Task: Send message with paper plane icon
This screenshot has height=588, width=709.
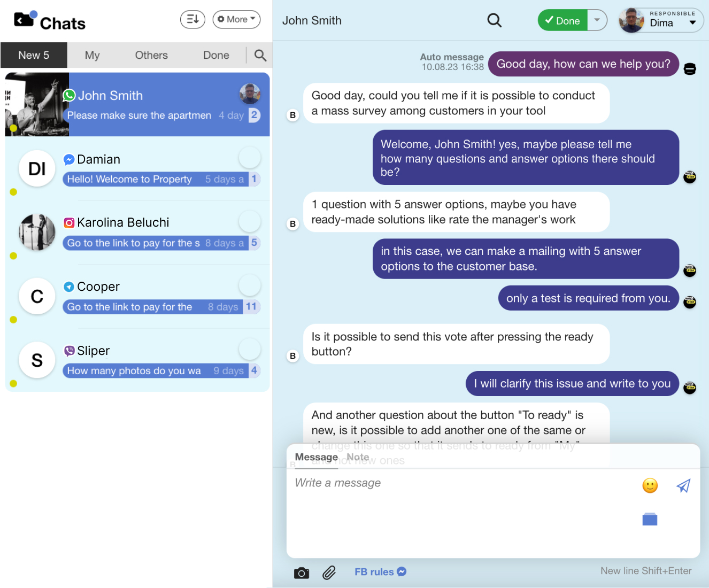Action: point(683,485)
